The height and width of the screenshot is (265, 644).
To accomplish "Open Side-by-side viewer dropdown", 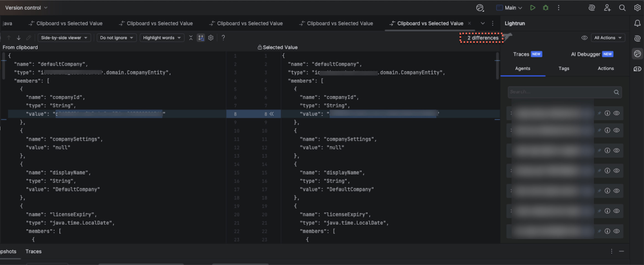I will coord(64,38).
